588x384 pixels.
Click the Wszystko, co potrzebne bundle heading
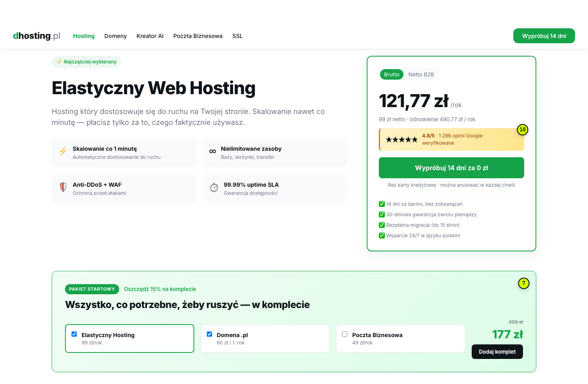[187, 305]
